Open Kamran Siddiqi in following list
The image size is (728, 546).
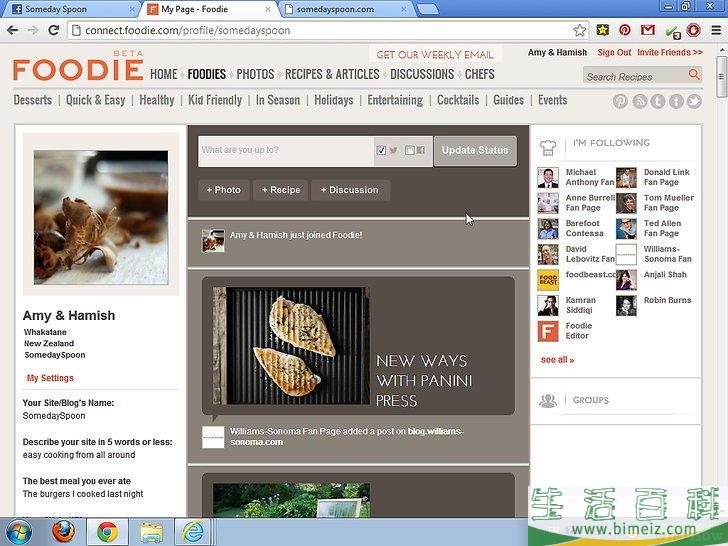[x=580, y=305]
